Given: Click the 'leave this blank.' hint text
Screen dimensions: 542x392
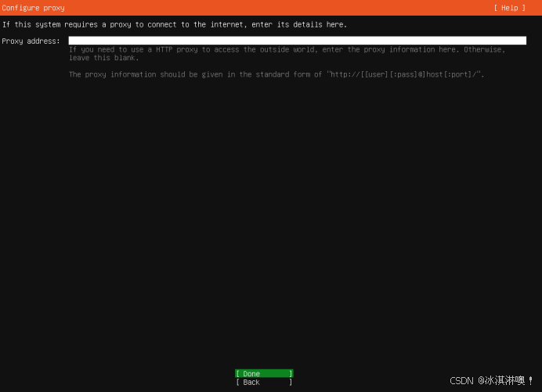Looking at the screenshot, I should click(x=103, y=58).
